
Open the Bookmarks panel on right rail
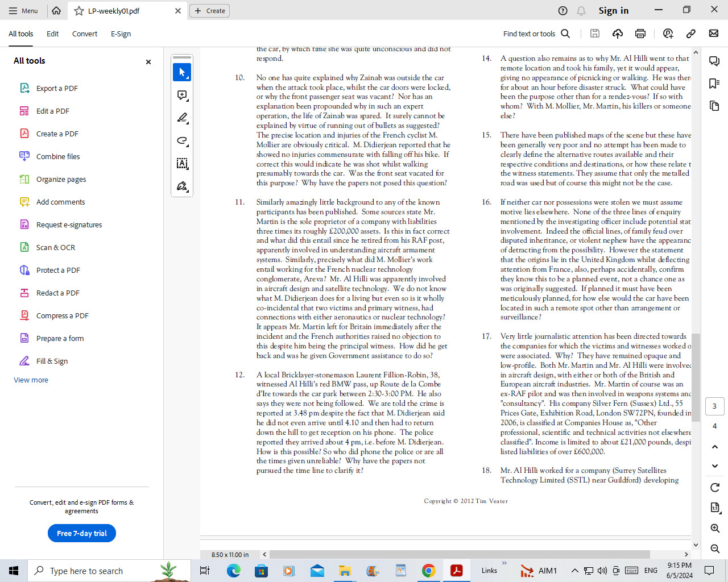(714, 84)
